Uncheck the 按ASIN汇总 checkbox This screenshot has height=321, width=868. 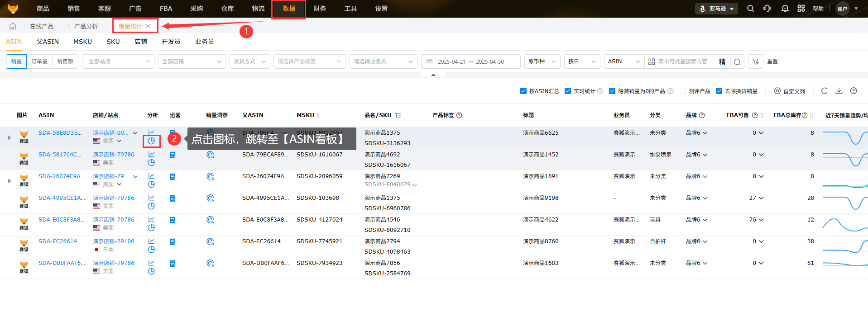(523, 91)
